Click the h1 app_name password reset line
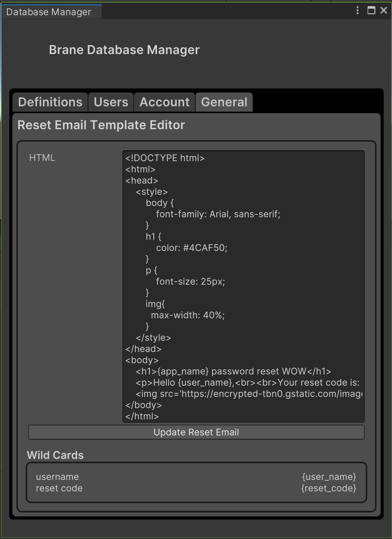Viewport: 392px width, 539px height. coord(233,371)
